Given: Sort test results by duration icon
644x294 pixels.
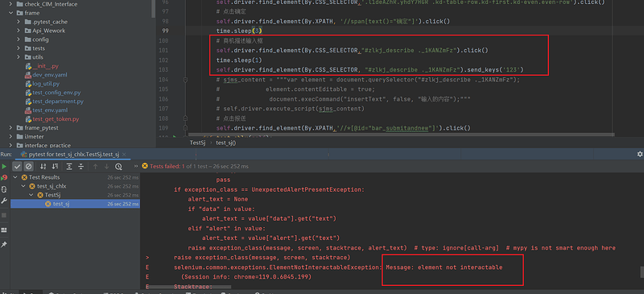Looking at the screenshot, I should (x=54, y=167).
